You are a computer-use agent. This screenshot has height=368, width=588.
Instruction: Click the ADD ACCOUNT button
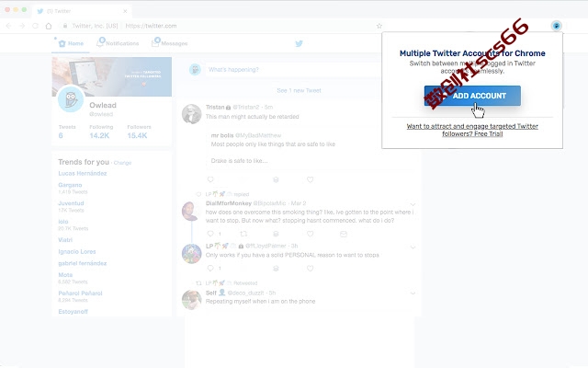(472, 96)
